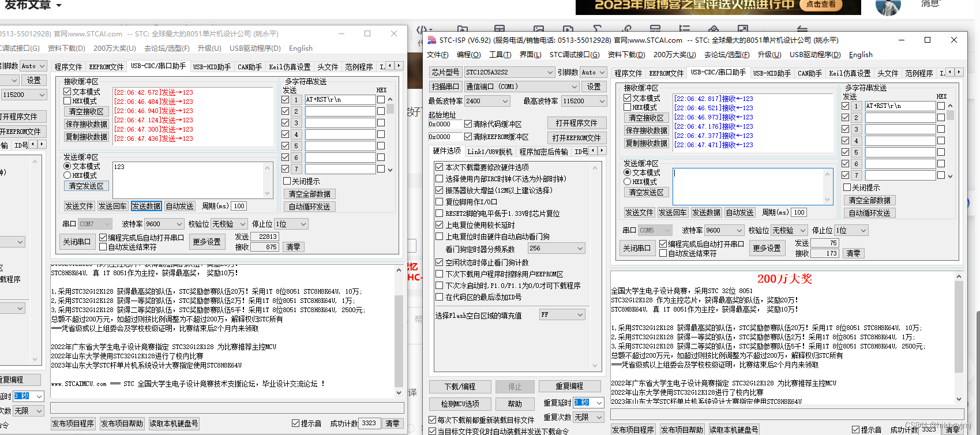Click right-scroll arrow beside 程序加密后传输 tab
The image size is (980, 435).
(x=602, y=151)
